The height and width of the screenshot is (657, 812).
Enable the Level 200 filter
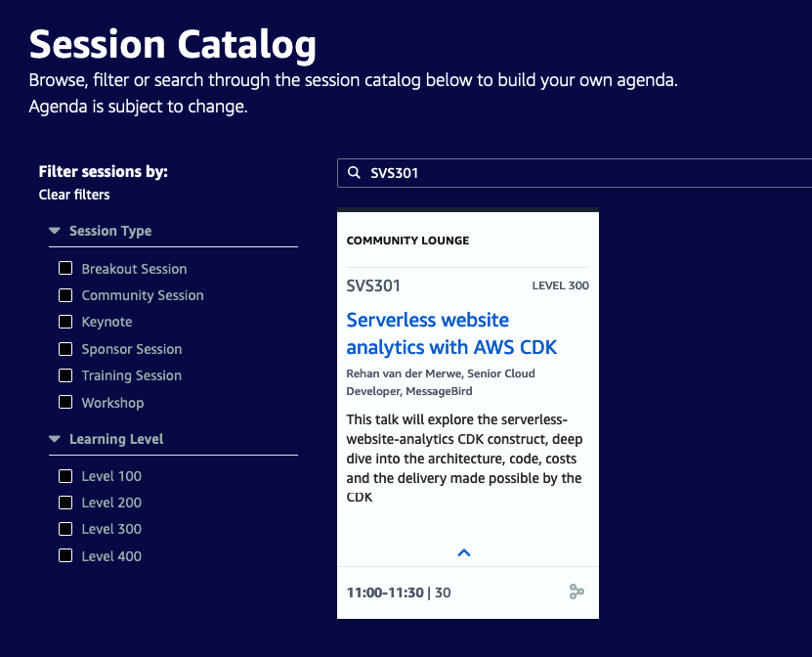click(x=65, y=503)
